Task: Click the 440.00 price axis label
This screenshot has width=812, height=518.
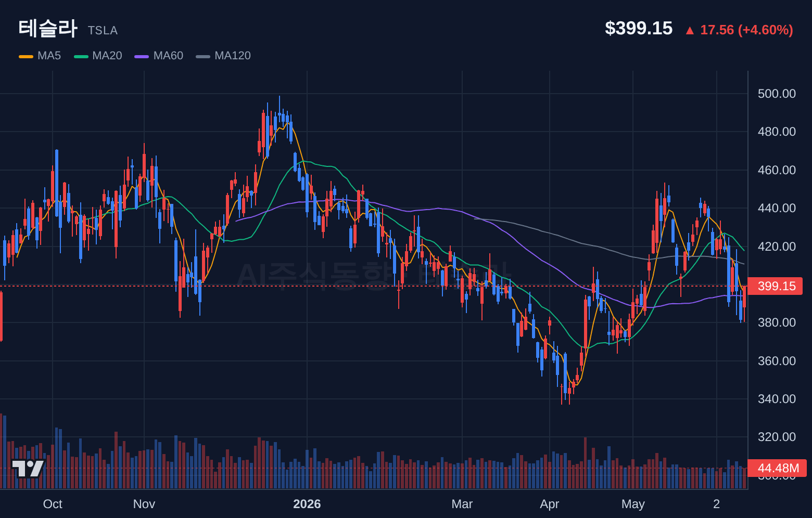Action: point(777,208)
